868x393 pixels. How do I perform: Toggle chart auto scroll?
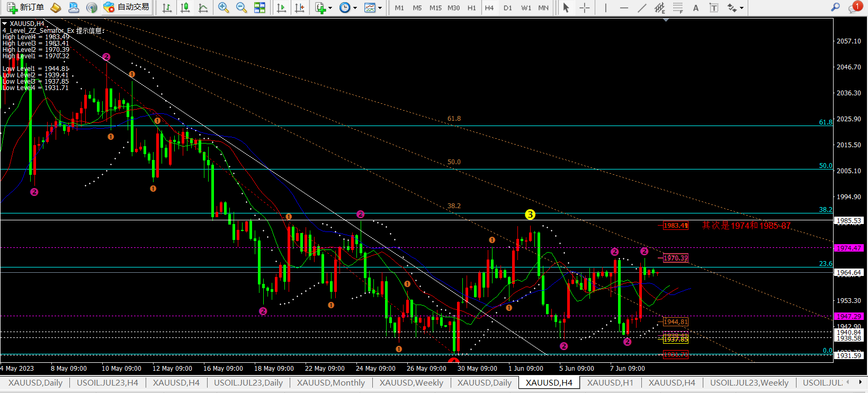[282, 7]
